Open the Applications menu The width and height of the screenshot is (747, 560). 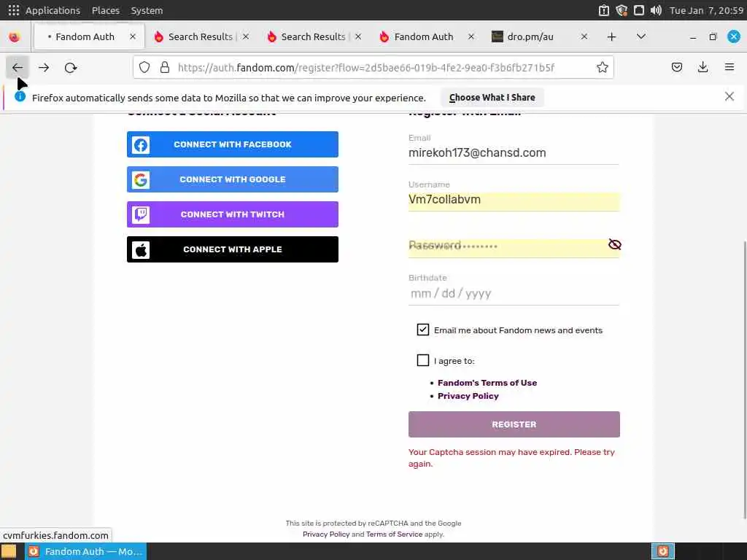(x=53, y=10)
